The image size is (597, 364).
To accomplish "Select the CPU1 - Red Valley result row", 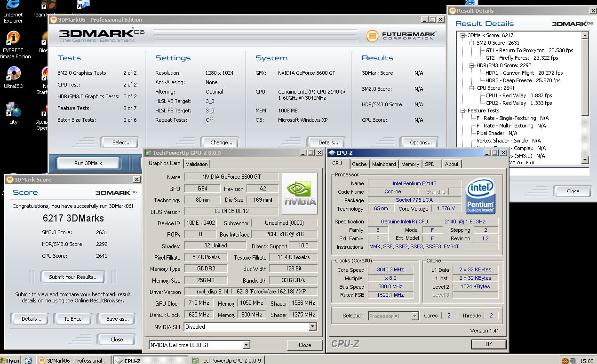I will [519, 95].
